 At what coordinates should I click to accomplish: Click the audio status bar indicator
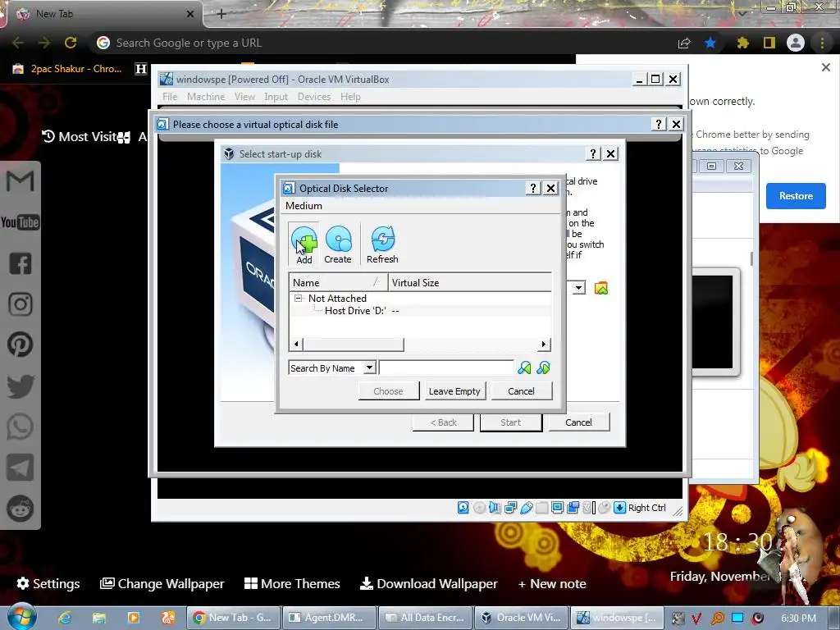(x=495, y=507)
